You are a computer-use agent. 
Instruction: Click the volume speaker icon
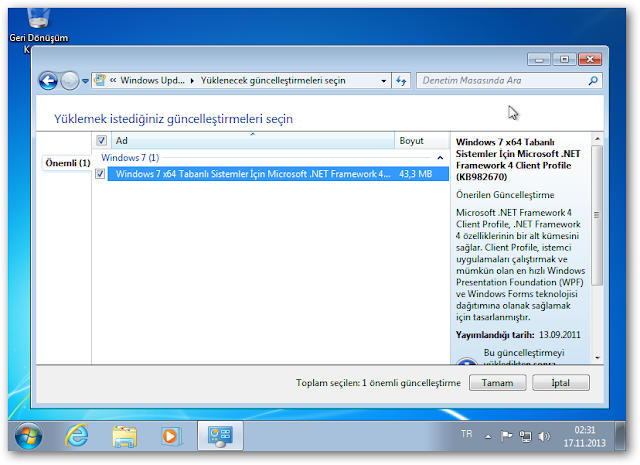544,436
